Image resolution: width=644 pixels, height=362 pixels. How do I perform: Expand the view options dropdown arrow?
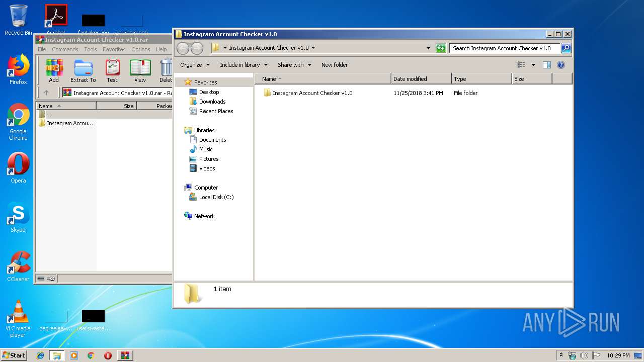pyautogui.click(x=533, y=65)
